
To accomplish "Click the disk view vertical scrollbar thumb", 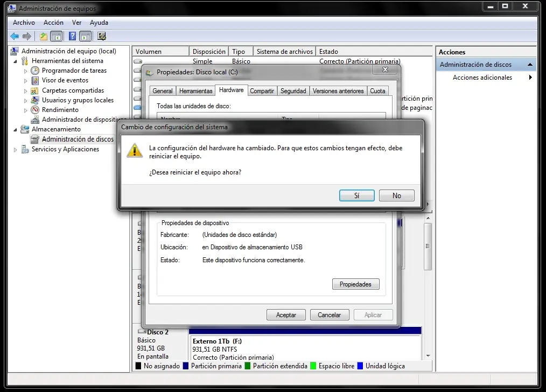I will [x=428, y=247].
